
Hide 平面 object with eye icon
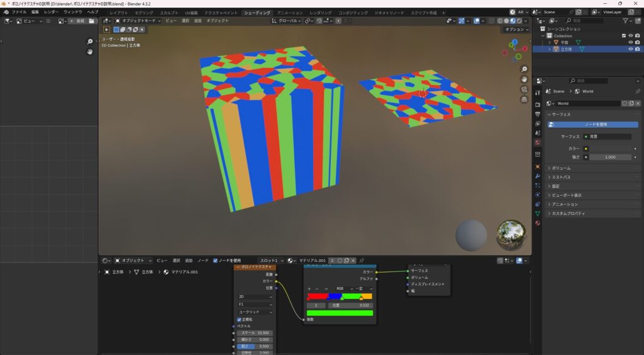tap(630, 42)
